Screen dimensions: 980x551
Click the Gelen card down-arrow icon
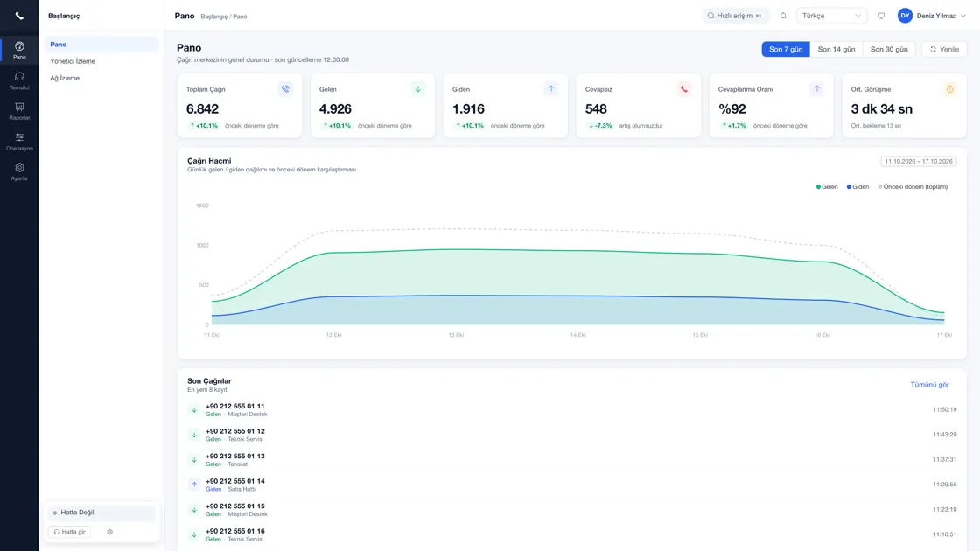418,89
